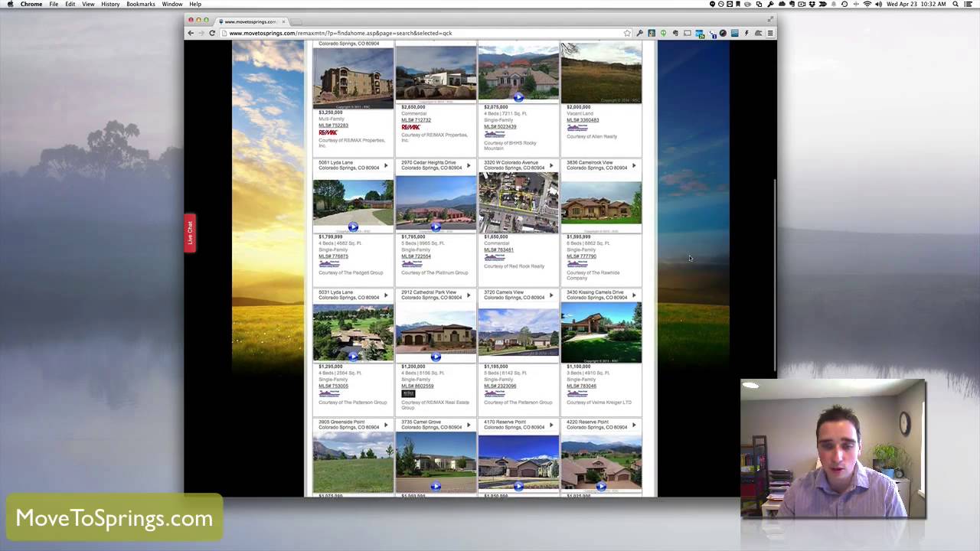Viewport: 980px width, 551px height.
Task: Play virtual tour on 3735 Camel Grove photo
Action: 436,486
